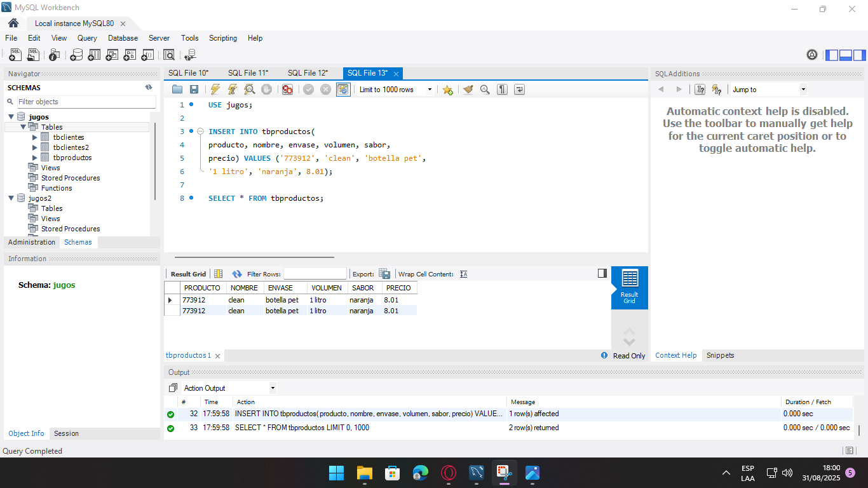The image size is (868, 488).
Task: Reconnect to DBMS icon
Action: (x=190, y=55)
